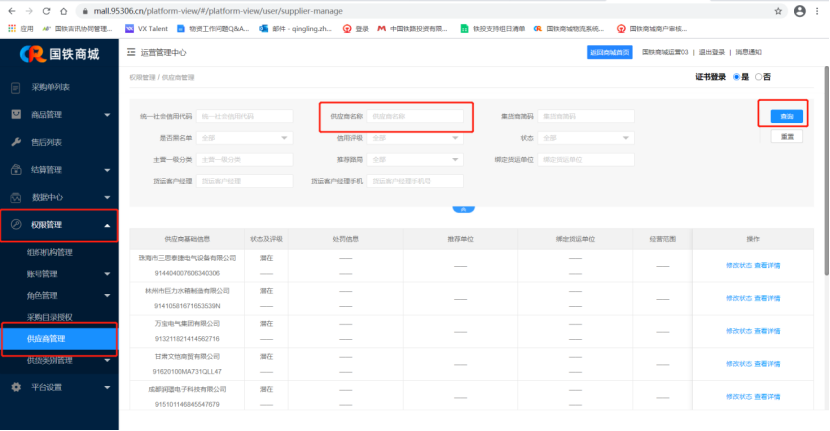Click the browser forward arrow
The height and width of the screenshot is (431, 830).
(x=29, y=11)
